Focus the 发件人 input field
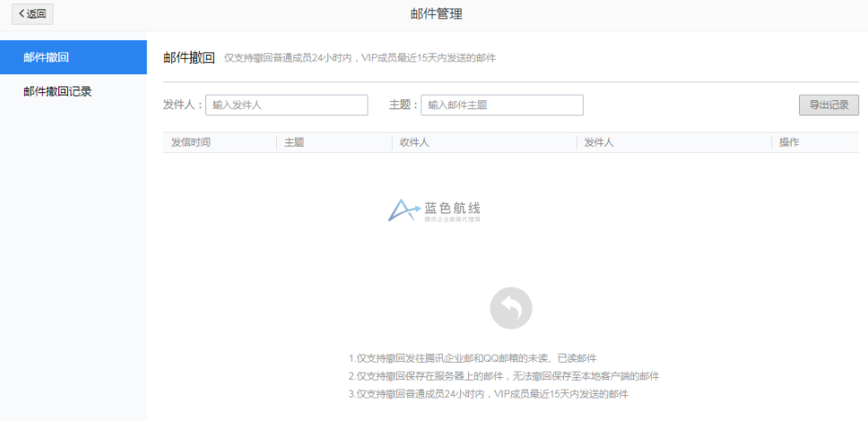The height and width of the screenshot is (421, 868). pos(286,105)
